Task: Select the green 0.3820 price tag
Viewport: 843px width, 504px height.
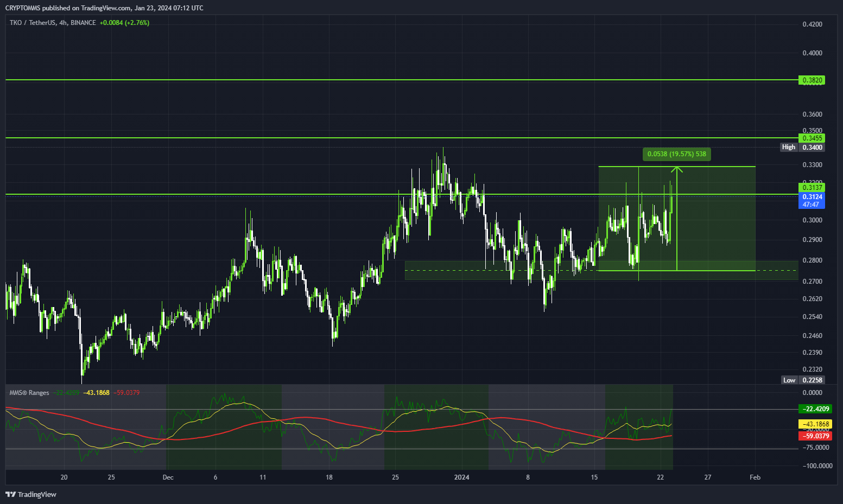Action: [x=812, y=80]
